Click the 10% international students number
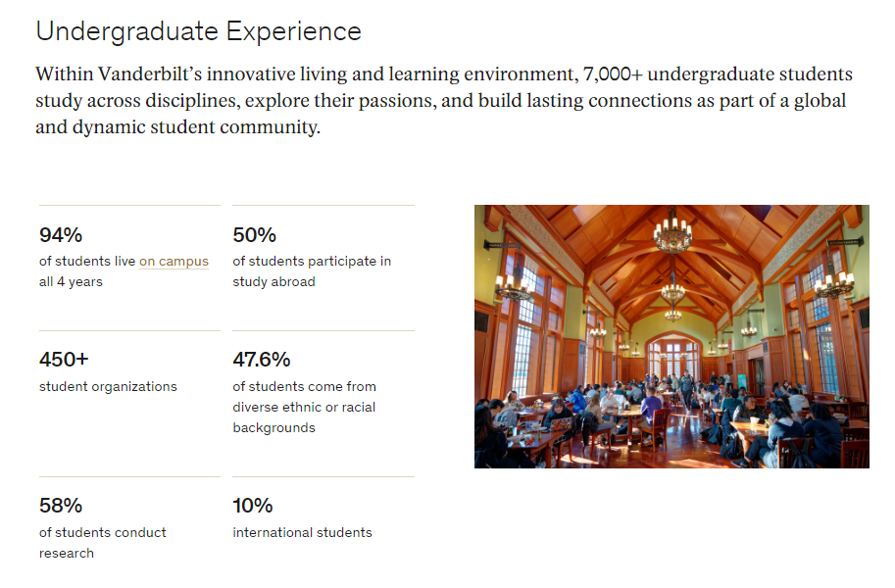This screenshot has height=588, width=895. pyautogui.click(x=252, y=506)
